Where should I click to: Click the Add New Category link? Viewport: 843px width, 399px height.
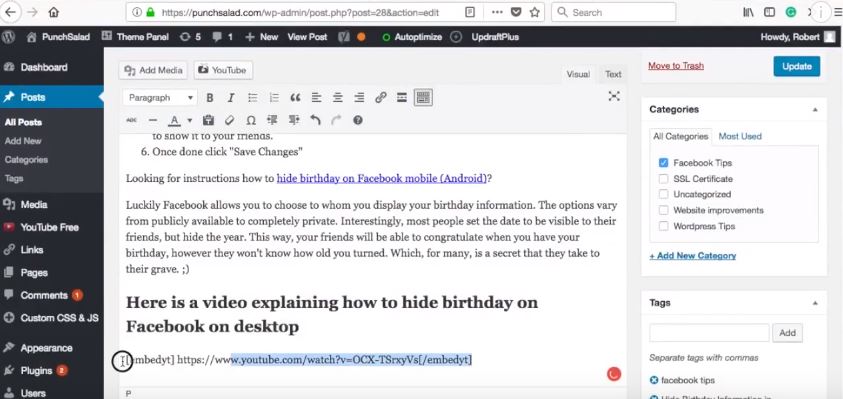coord(693,256)
